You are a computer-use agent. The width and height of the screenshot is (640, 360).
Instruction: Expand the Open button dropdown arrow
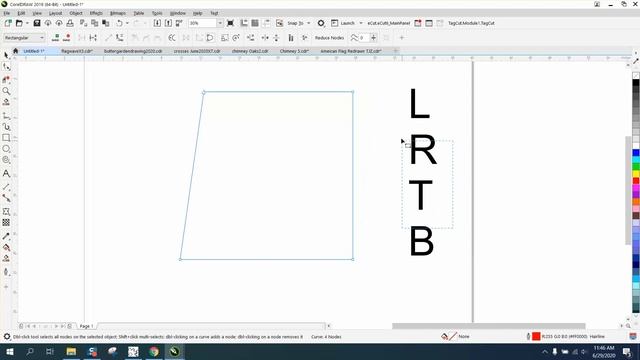point(27,23)
